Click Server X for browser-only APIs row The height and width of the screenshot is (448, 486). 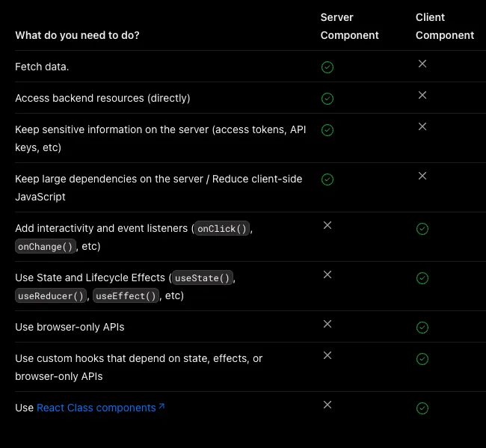(327, 325)
